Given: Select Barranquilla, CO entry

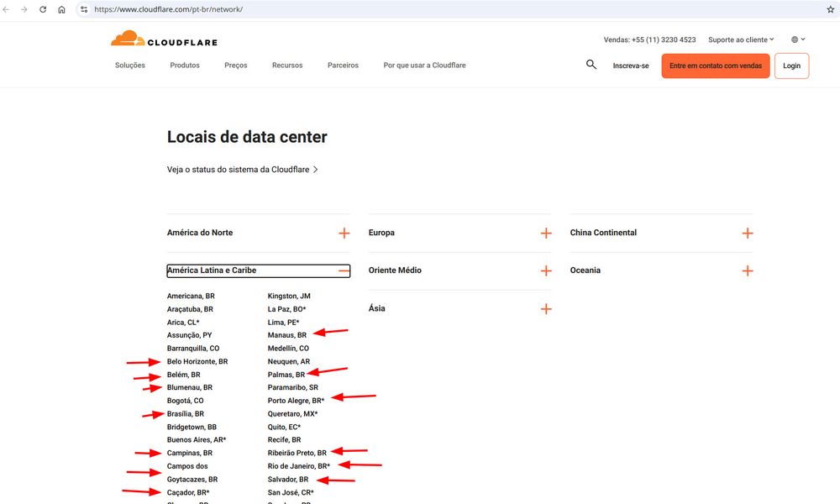Looking at the screenshot, I should click(193, 348).
